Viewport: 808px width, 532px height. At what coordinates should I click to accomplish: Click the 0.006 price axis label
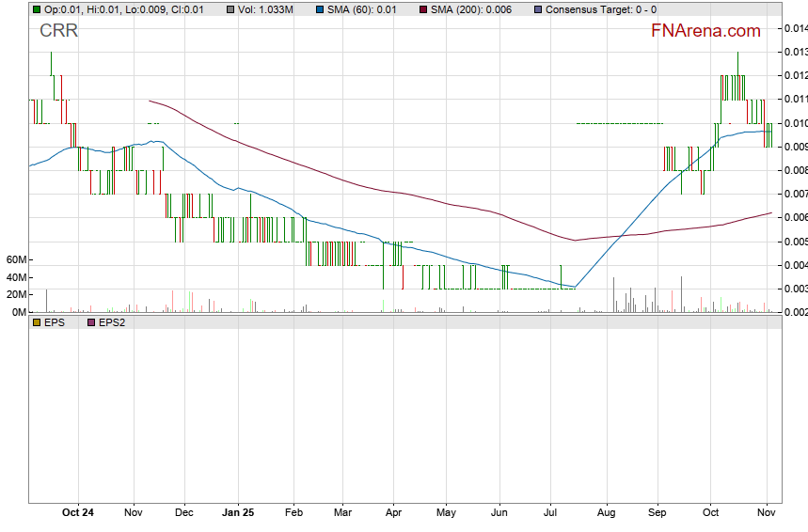(795, 218)
